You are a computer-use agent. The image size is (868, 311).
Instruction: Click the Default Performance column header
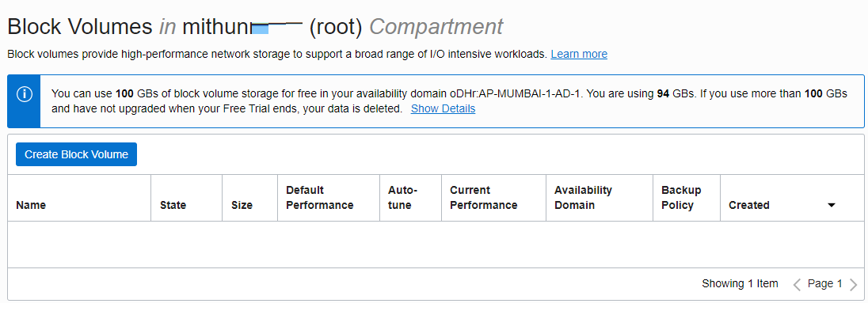tap(319, 198)
